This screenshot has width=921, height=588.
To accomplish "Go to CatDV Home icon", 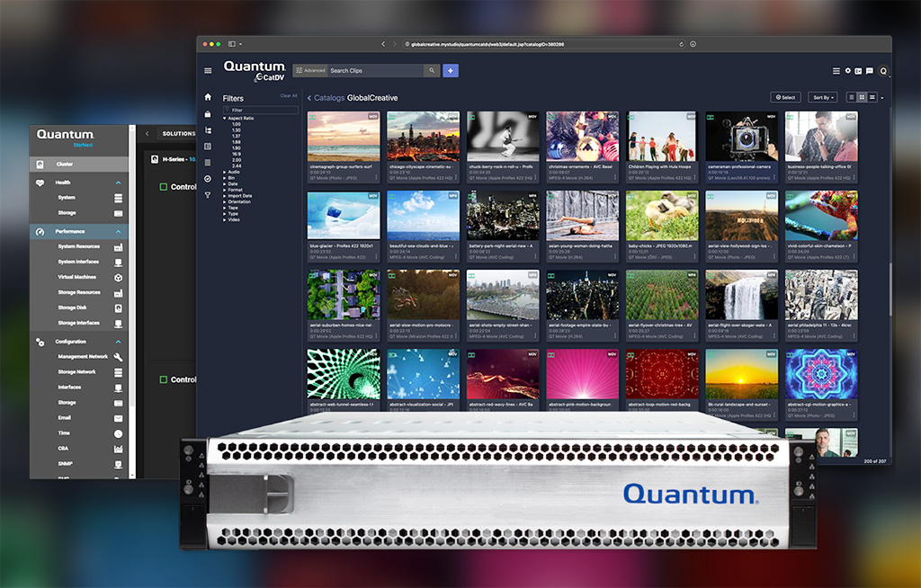I will (x=208, y=97).
